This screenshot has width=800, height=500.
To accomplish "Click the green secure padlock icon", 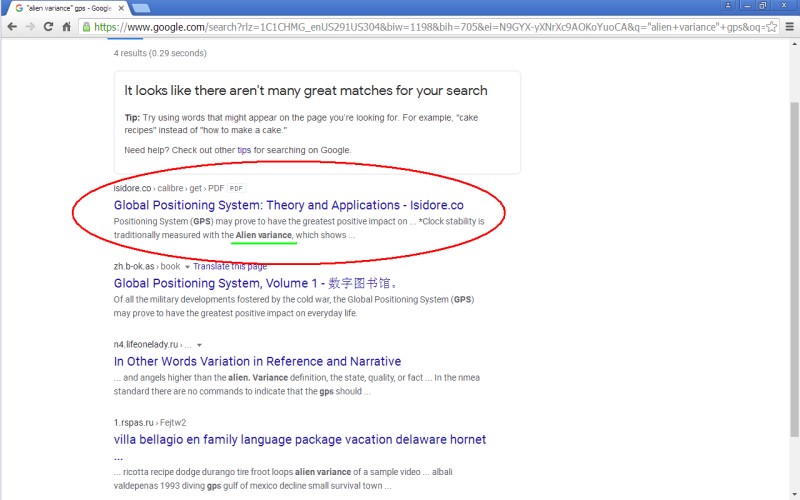I will click(x=87, y=27).
